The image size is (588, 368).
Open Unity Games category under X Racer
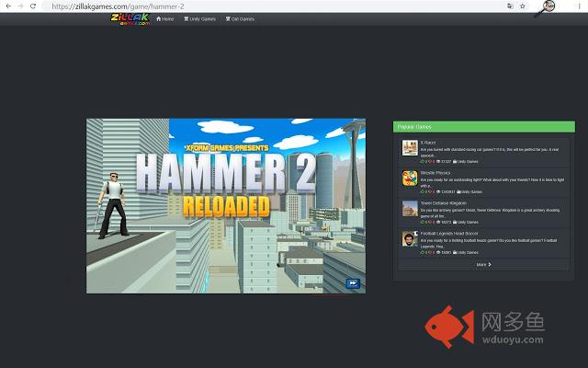[x=466, y=162]
